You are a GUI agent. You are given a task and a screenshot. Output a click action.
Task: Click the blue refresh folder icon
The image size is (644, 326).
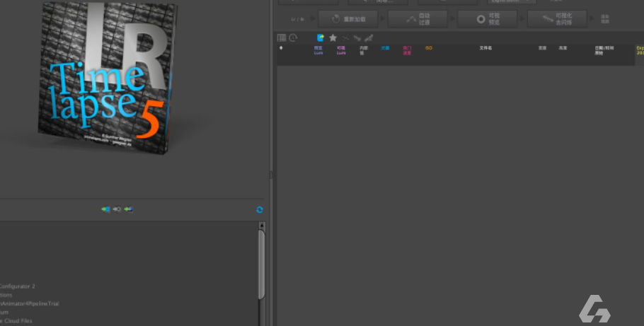(260, 210)
